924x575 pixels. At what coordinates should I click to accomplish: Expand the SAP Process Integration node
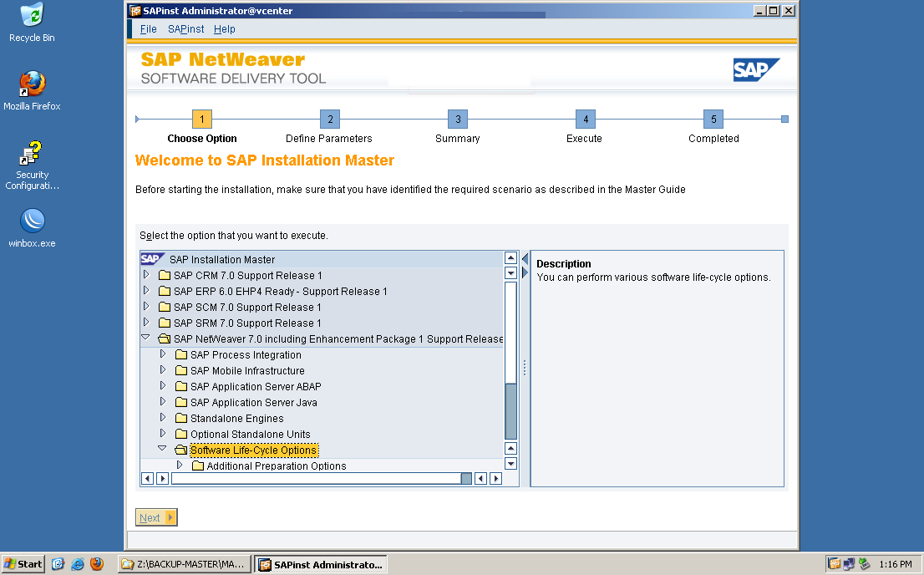tap(163, 354)
